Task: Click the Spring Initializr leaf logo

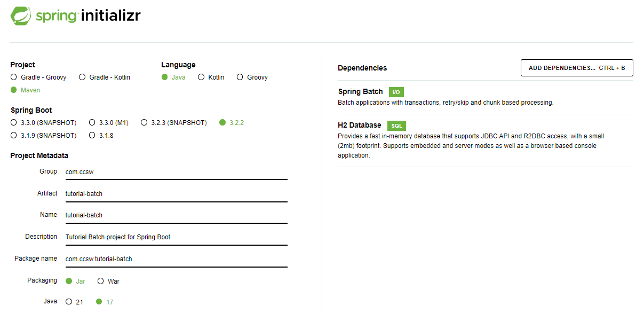Action: (x=21, y=16)
